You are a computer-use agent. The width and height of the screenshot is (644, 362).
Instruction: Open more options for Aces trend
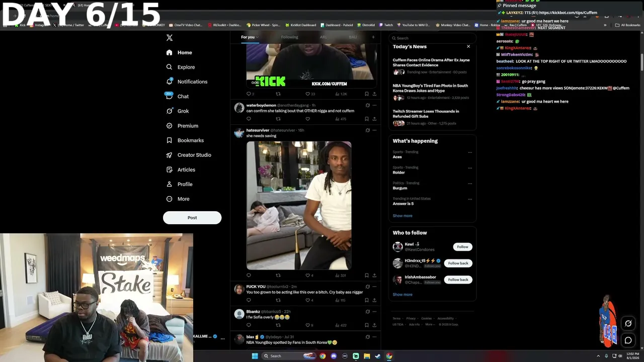point(470,152)
